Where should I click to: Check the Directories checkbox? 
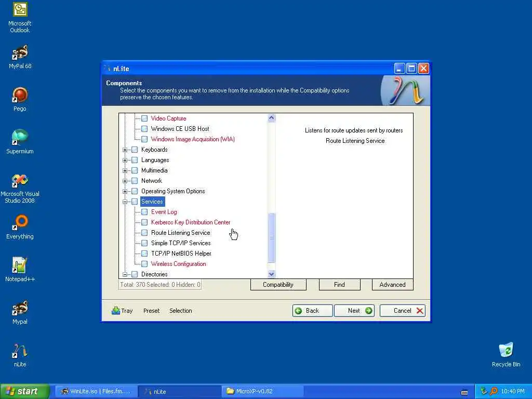[x=135, y=274]
